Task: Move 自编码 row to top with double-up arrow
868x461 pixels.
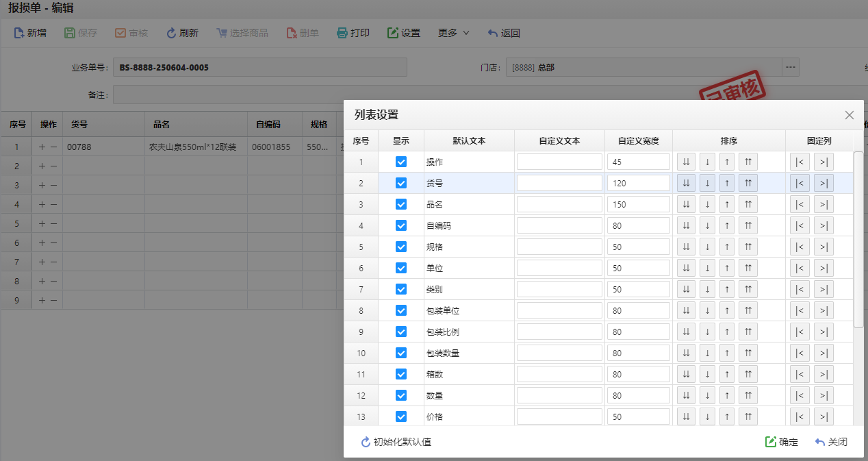Action: (748, 226)
